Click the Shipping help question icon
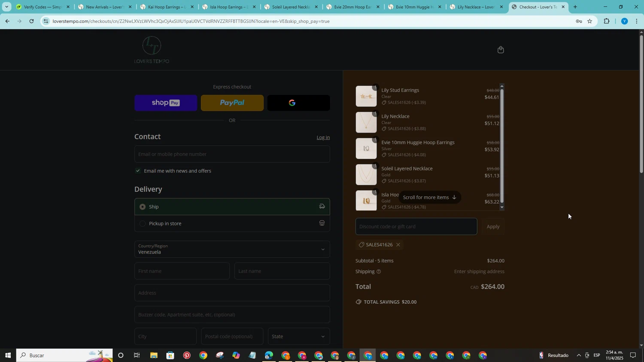The height and width of the screenshot is (362, 644). 379,271
